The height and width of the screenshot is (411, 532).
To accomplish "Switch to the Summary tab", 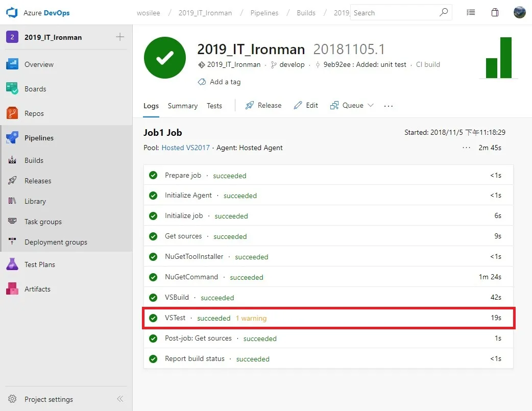I will click(x=182, y=106).
